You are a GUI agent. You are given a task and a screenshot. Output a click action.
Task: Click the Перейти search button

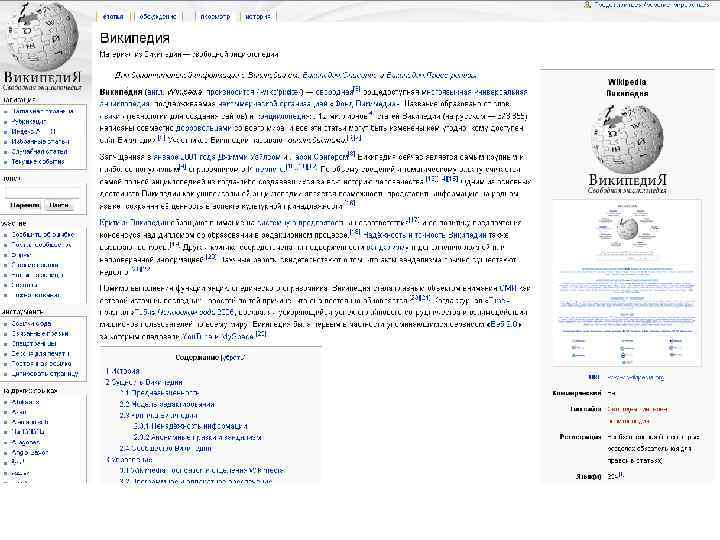(x=25, y=205)
